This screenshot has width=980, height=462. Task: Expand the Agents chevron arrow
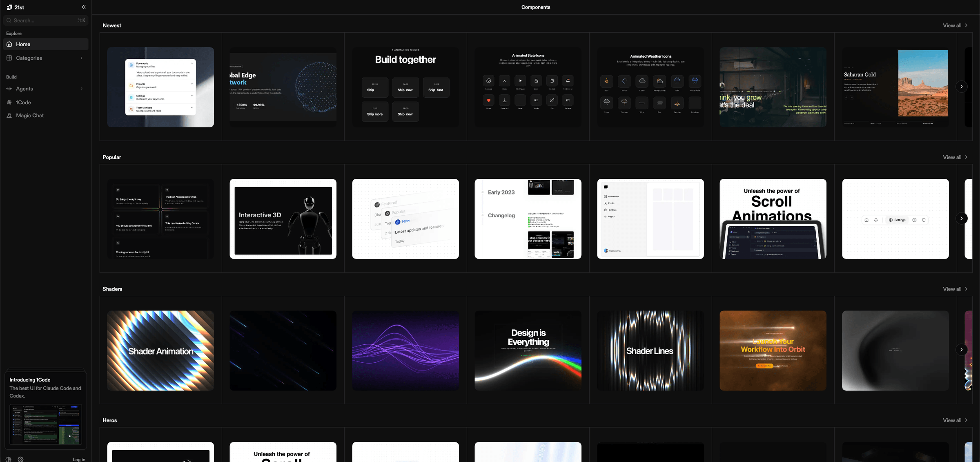82,89
